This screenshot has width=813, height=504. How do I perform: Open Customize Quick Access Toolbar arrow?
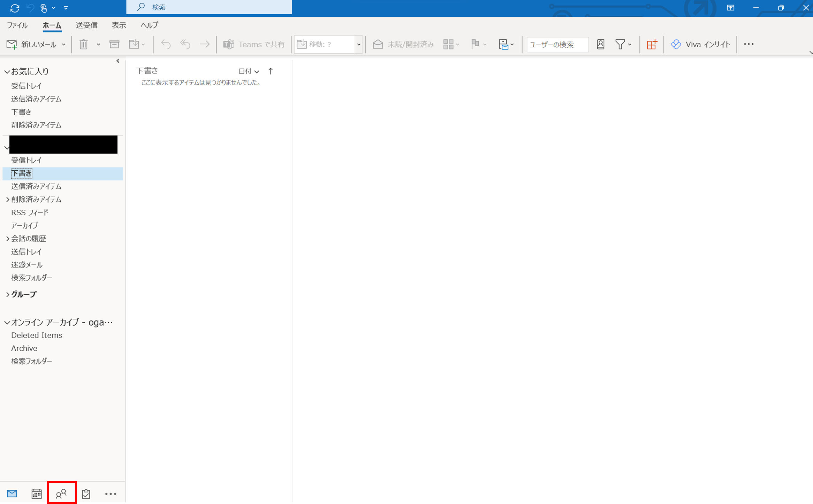pyautogui.click(x=66, y=8)
